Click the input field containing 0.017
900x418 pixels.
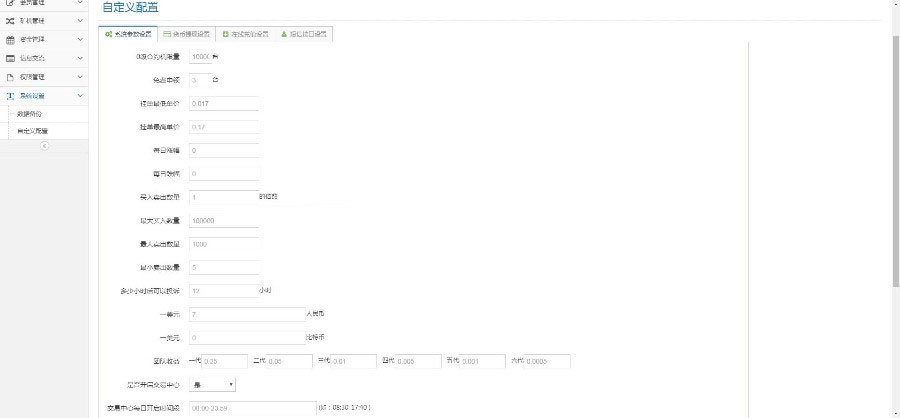222,103
